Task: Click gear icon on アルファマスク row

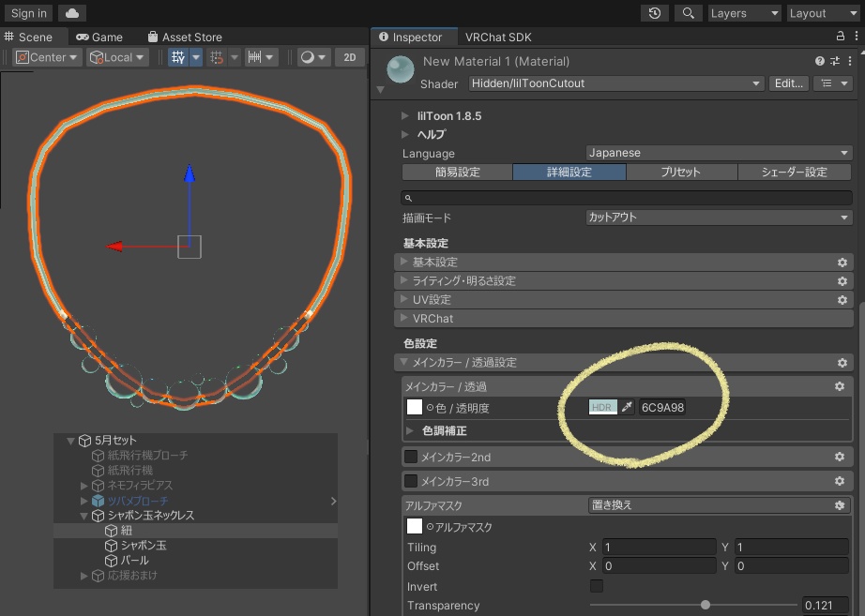Action: click(x=839, y=505)
